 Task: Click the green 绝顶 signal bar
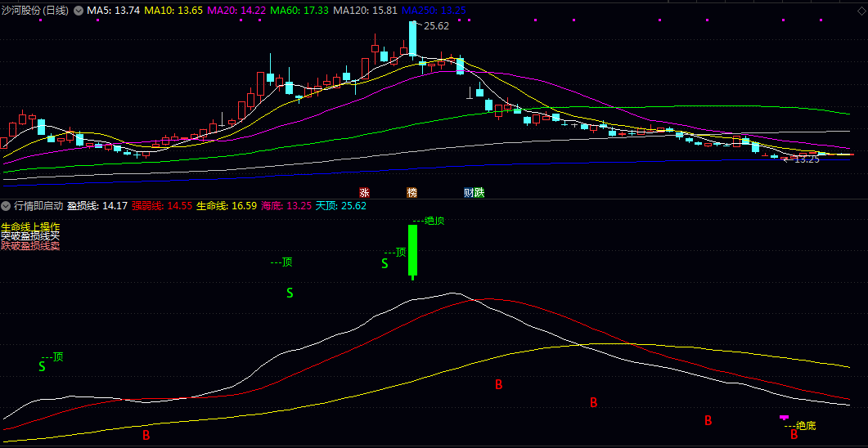[413, 251]
